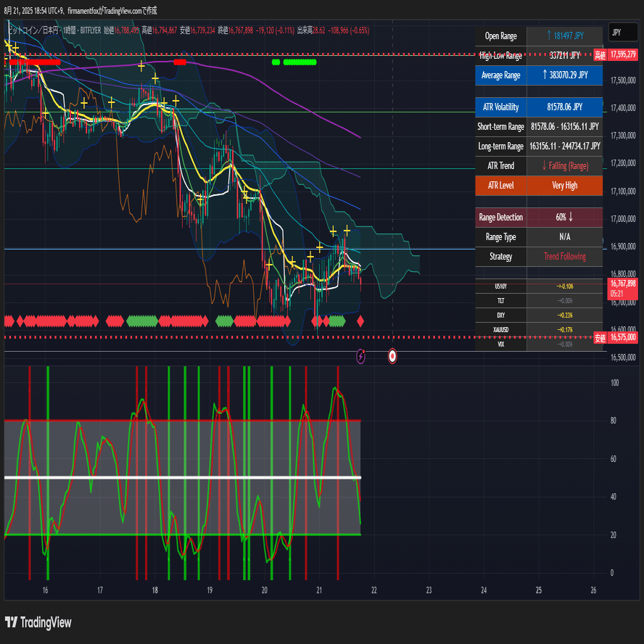Image resolution: width=644 pixels, height=644 pixels.
Task: Click date 26 on the time axis
Action: pyautogui.click(x=593, y=590)
